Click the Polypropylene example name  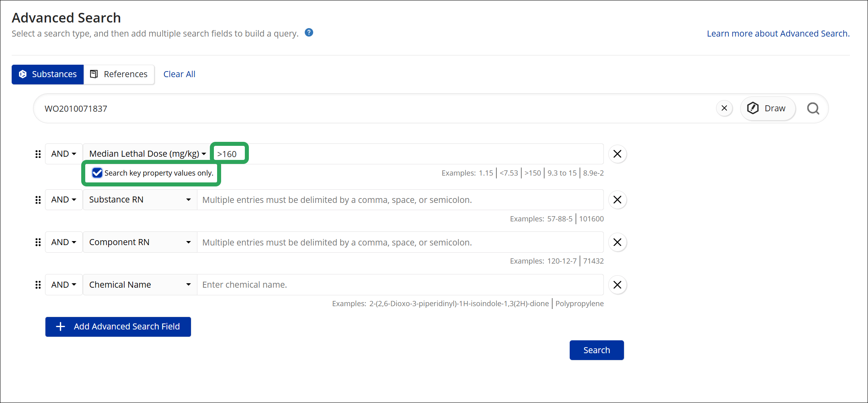(580, 304)
